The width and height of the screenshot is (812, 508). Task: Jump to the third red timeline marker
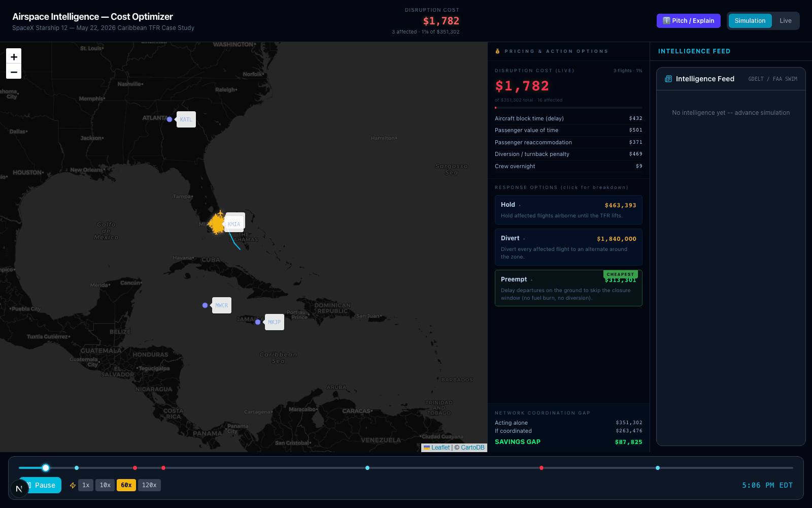tap(542, 468)
